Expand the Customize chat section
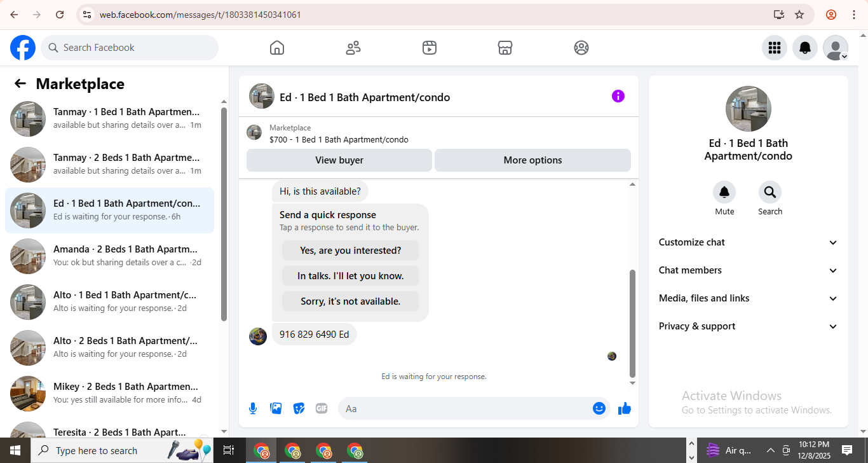868x463 pixels. point(749,242)
